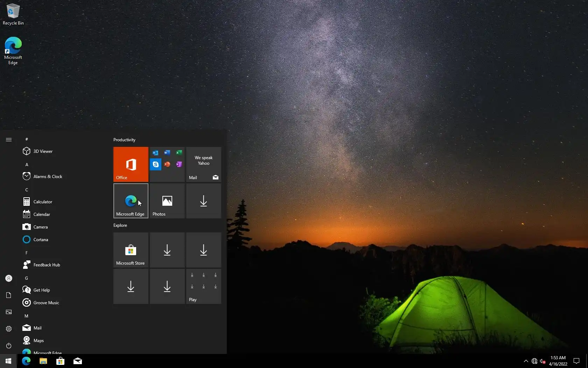
Task: Jump to letter G section header
Action: [27, 278]
